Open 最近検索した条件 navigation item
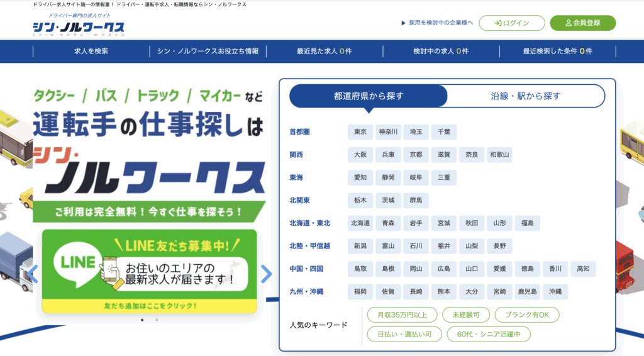 coord(557,52)
